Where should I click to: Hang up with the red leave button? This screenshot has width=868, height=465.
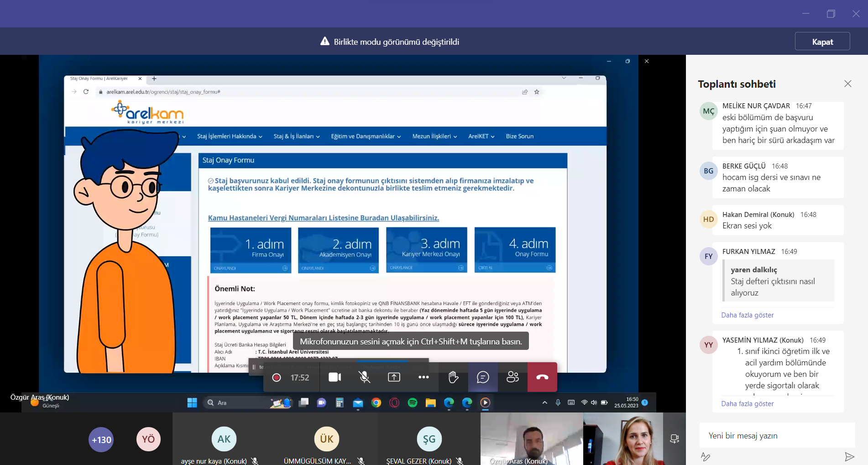(542, 377)
